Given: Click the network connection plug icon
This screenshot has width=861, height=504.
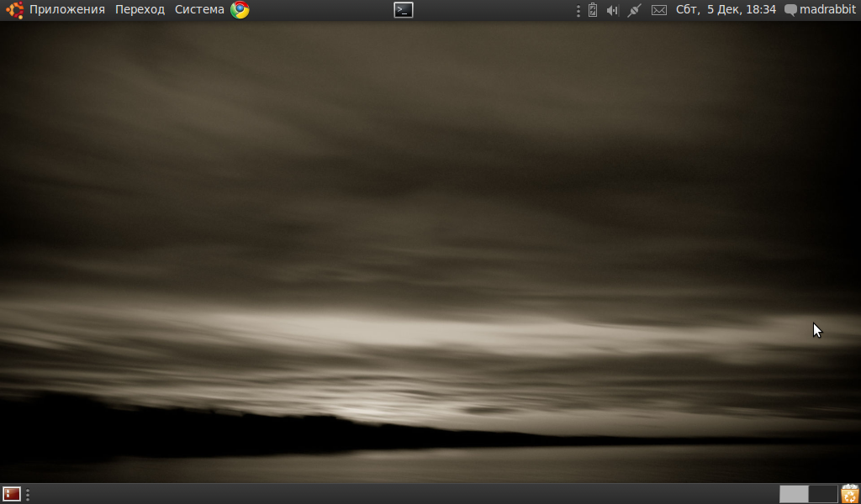Looking at the screenshot, I should (635, 10).
